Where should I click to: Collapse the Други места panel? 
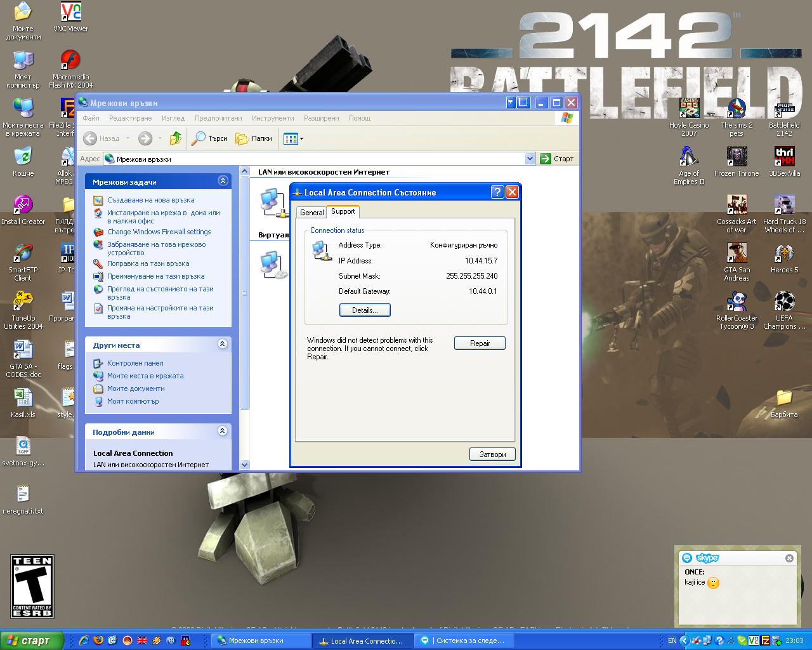(x=223, y=344)
